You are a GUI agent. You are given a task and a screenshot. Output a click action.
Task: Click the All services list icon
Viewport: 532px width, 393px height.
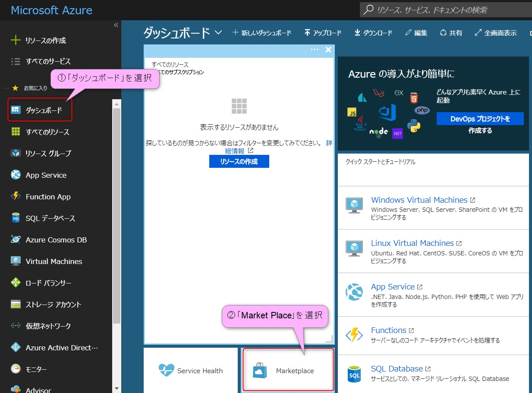pos(16,61)
